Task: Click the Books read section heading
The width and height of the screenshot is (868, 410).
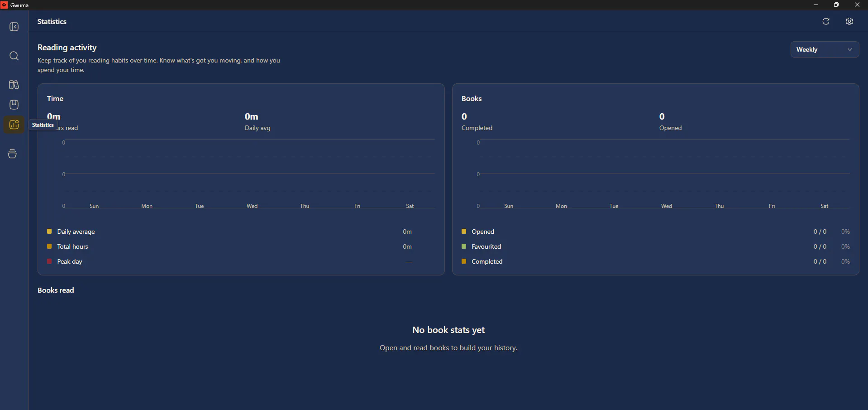Action: pos(56,290)
